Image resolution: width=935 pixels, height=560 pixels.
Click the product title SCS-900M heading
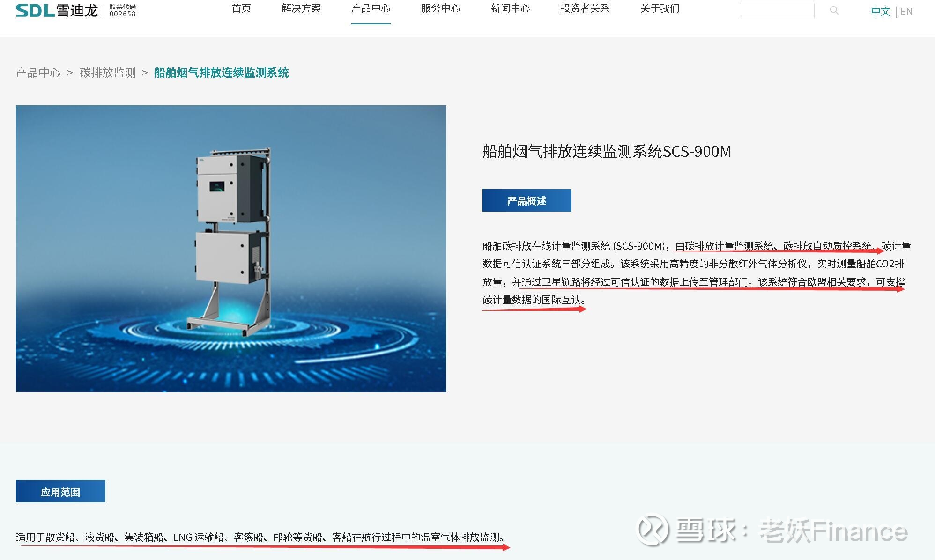[x=607, y=151]
